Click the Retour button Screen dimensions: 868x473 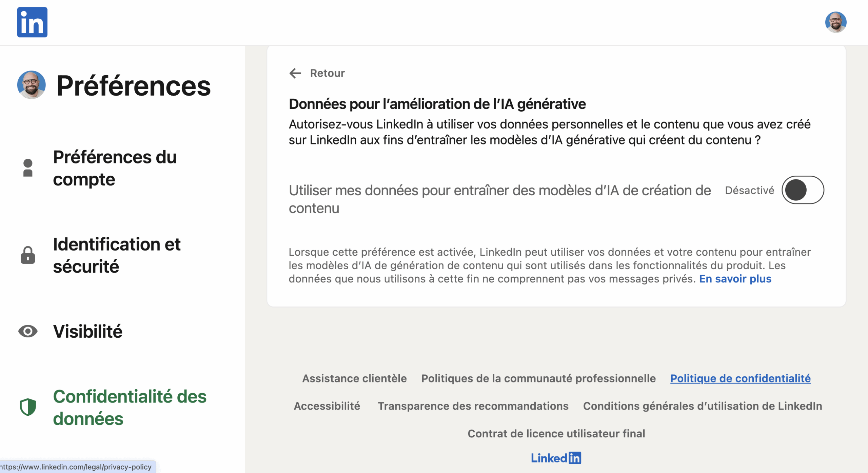pos(327,73)
